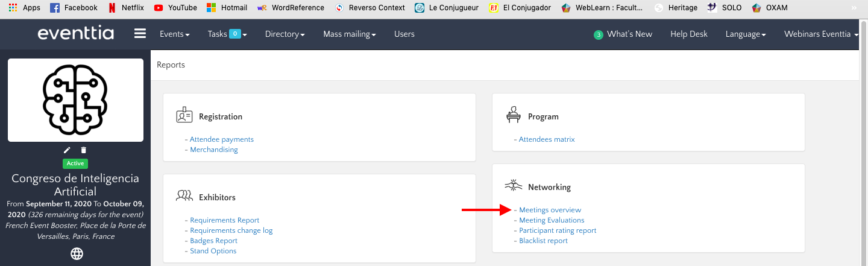Click the Eventtia logo
This screenshot has width=868, height=266.
pos(75,34)
